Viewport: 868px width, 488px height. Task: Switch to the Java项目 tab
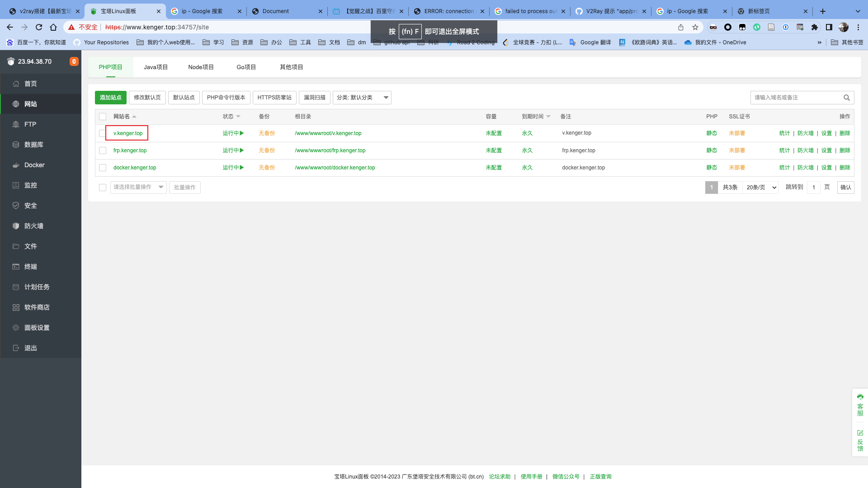tap(156, 67)
